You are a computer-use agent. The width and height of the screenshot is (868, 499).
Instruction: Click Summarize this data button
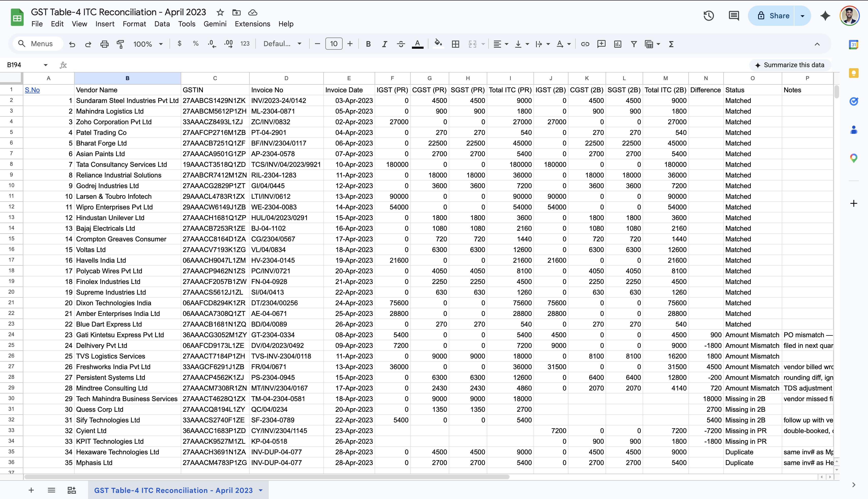pos(790,65)
